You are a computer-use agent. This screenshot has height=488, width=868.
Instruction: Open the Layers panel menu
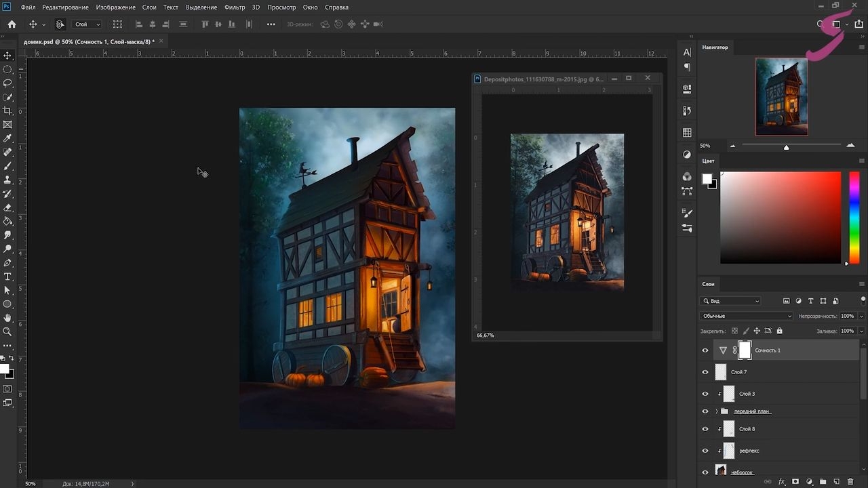(862, 284)
